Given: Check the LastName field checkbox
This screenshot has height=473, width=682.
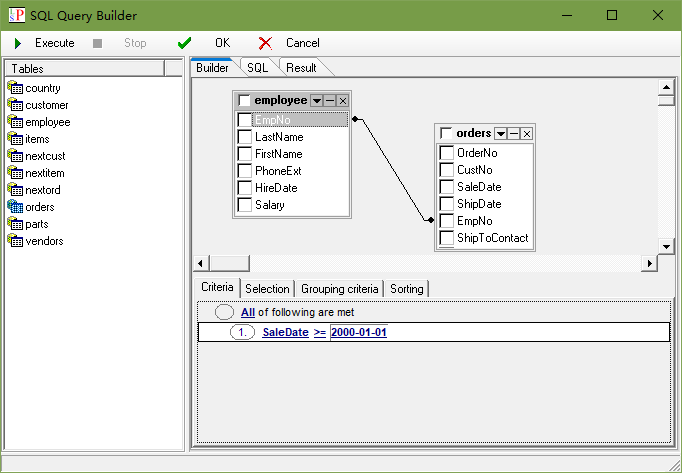Looking at the screenshot, I should [x=245, y=137].
